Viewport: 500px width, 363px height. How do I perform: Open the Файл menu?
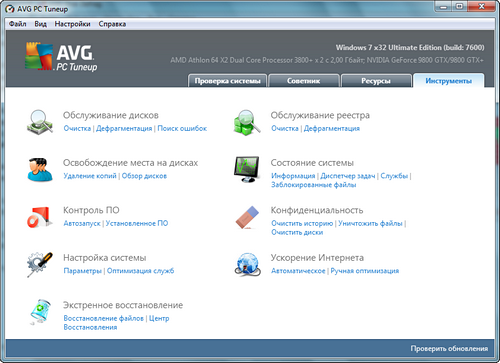point(18,24)
